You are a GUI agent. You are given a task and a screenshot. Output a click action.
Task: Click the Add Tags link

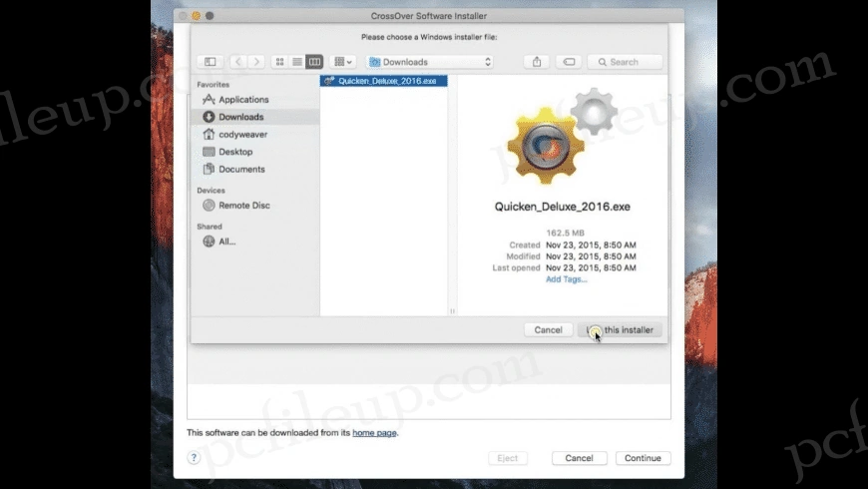[x=566, y=279]
